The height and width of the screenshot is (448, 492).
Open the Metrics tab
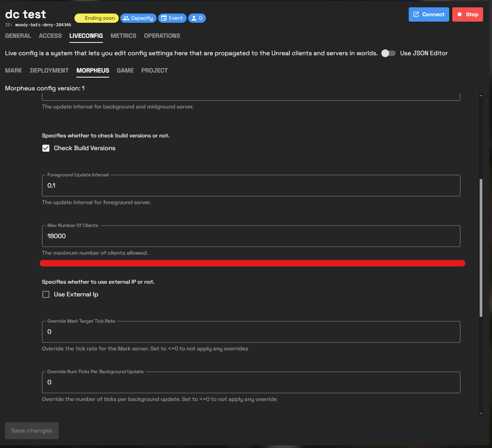(x=123, y=36)
